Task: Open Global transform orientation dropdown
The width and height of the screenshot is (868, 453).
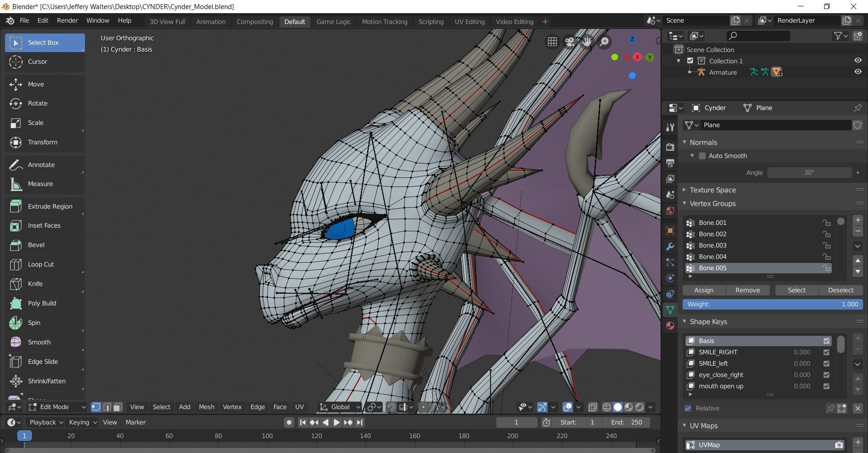Action: coord(340,407)
